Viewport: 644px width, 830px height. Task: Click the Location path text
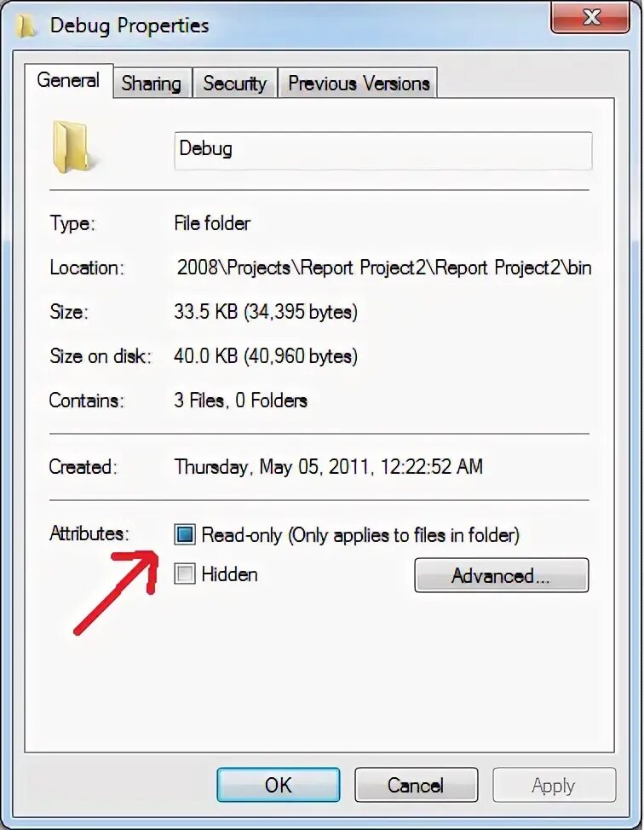[384, 268]
